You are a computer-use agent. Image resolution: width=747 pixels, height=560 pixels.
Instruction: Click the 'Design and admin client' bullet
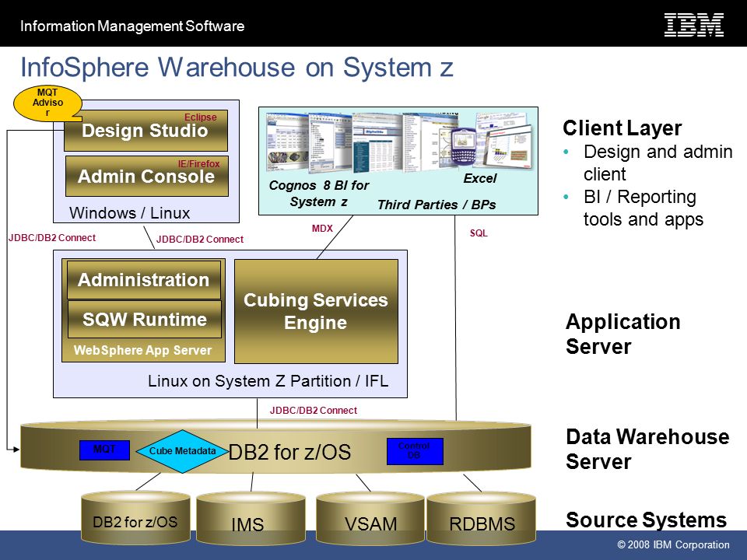coord(658,163)
